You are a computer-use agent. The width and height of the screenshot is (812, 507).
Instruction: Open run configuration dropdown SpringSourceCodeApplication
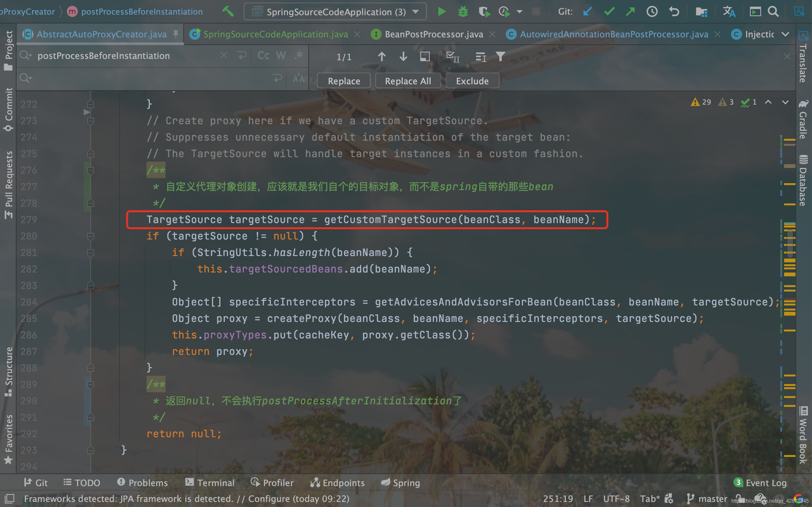(x=335, y=12)
